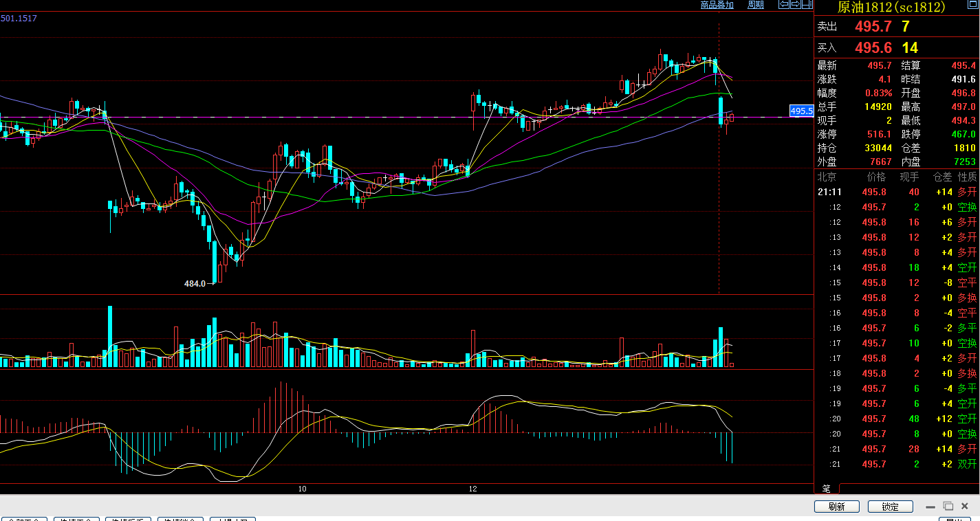Click the tick row with volume 48
This screenshot has width=980, height=521.
pos(897,419)
